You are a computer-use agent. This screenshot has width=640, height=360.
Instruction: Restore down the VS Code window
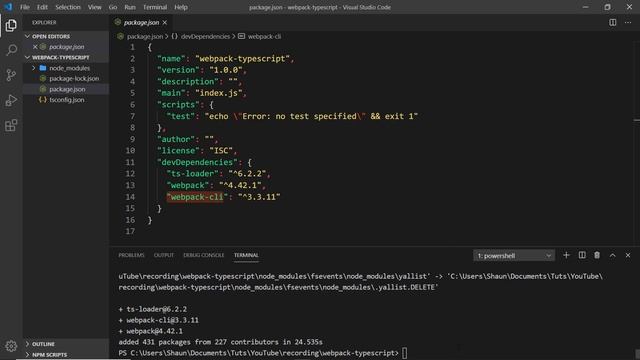point(607,7)
